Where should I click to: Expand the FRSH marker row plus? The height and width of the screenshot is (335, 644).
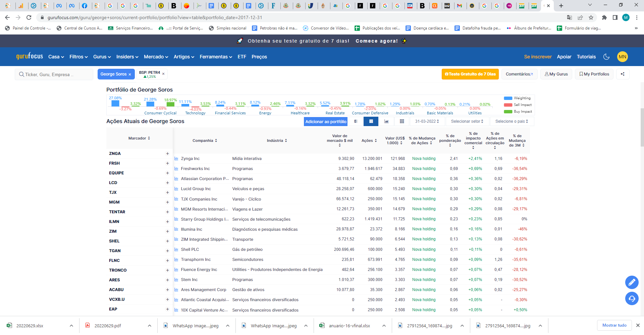pos(167,163)
